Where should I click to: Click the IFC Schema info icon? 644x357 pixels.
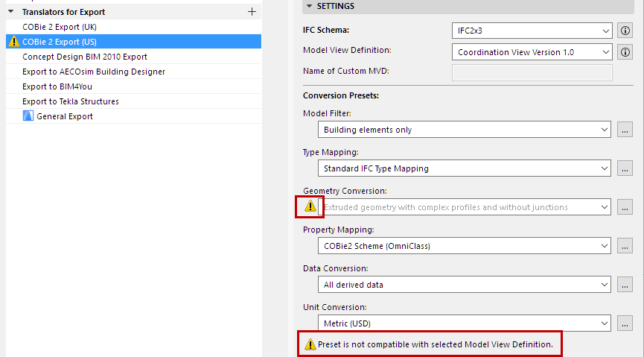(x=626, y=31)
